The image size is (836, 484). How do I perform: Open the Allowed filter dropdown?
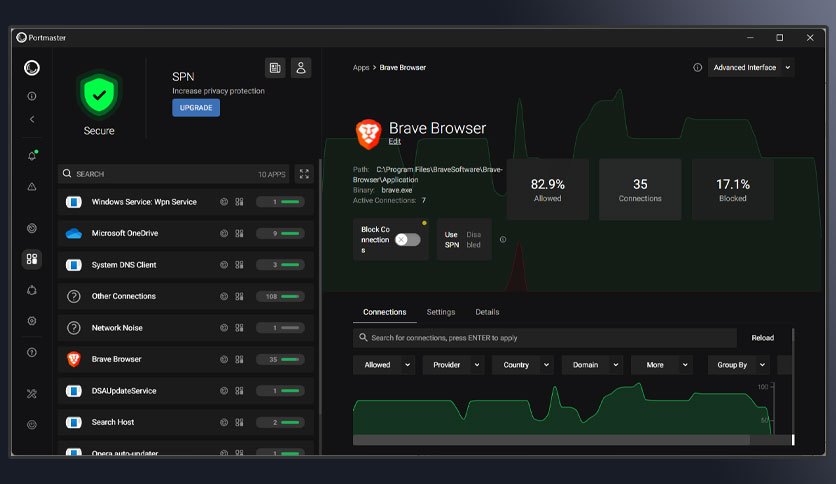click(x=384, y=365)
